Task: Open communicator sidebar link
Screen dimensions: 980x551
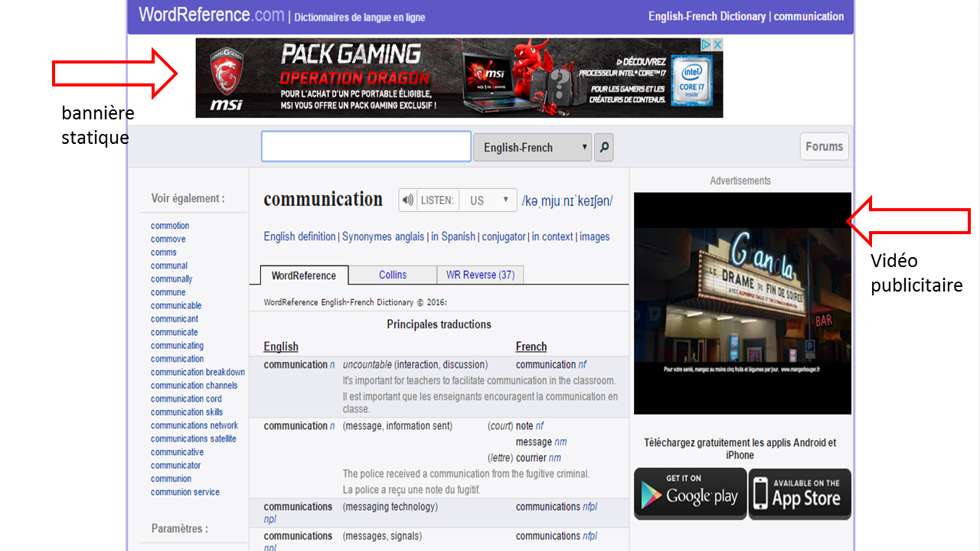Action: click(175, 465)
